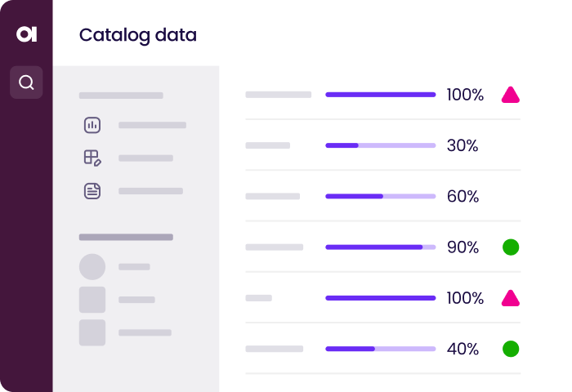This screenshot has width=572, height=392.
Task: Select the first square thumbnail below the avatar
Action: click(92, 300)
